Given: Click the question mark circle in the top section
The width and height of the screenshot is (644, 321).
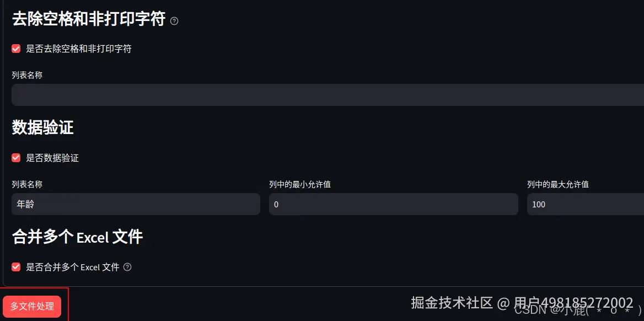Looking at the screenshot, I should click(x=174, y=20).
